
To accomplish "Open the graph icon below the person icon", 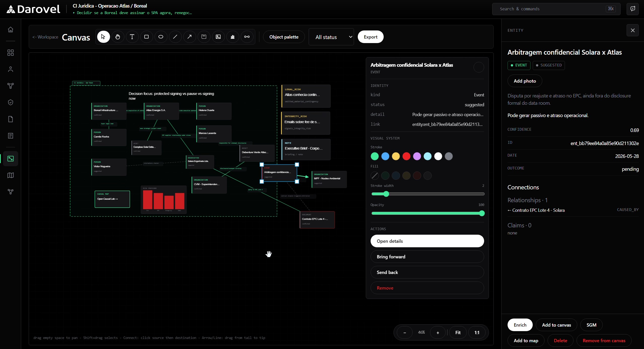I will pos(11,86).
